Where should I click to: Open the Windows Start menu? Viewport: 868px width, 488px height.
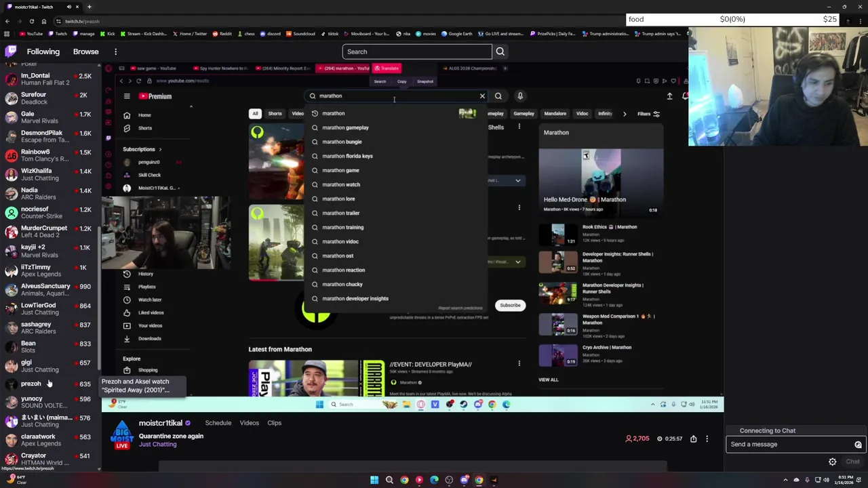pyautogui.click(x=374, y=480)
